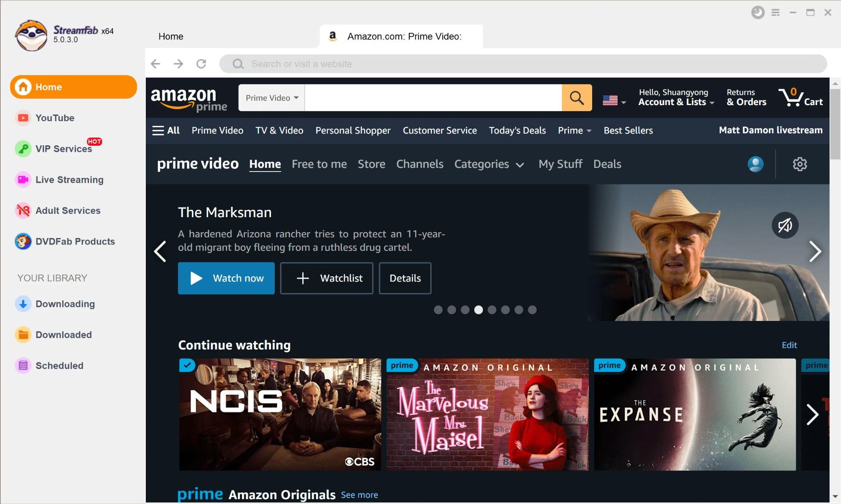The image size is (841, 504).
Task: Click the Adult Services sidebar icon
Action: 22,211
